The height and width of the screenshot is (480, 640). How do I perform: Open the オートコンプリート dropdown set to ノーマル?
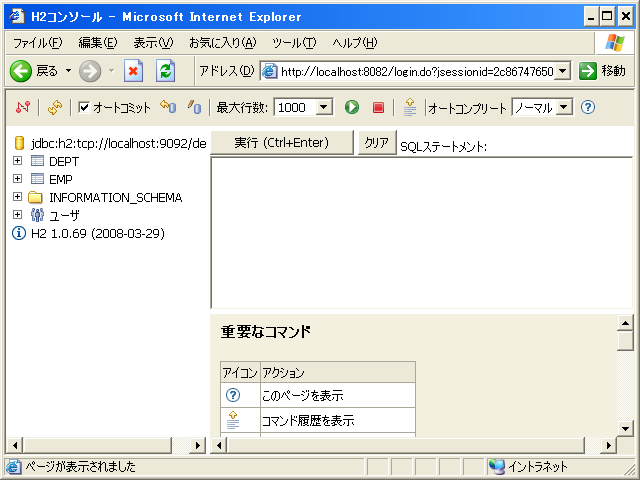(563, 107)
